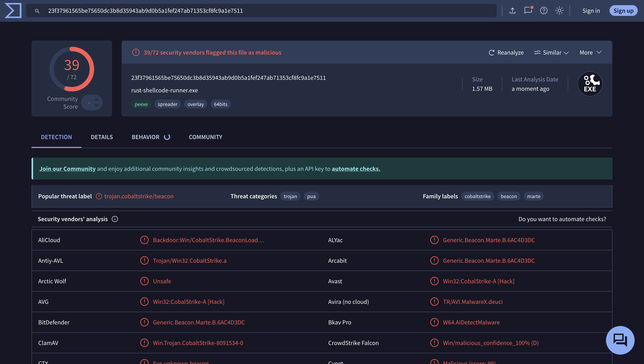This screenshot has height=364, width=644.
Task: Click the 39/72 detection score gauge
Action: pos(72,69)
